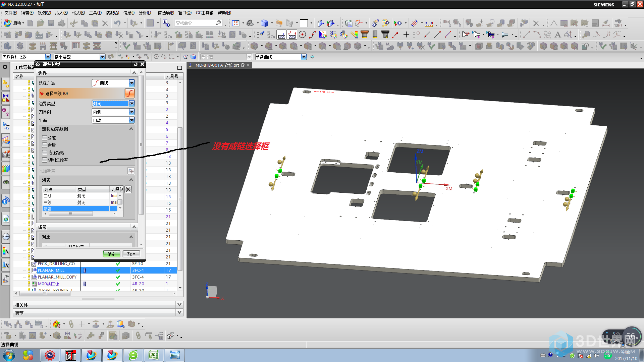The width and height of the screenshot is (644, 362).
Task: Open the 视图(V) menu
Action: click(x=44, y=13)
